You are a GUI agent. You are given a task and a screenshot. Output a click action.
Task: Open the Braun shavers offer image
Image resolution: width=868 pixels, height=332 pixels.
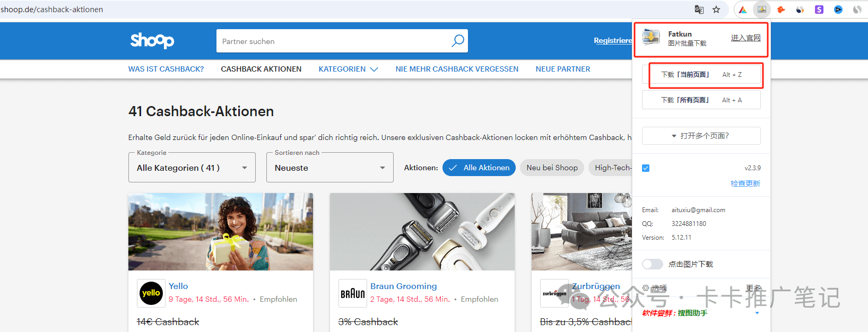(422, 232)
